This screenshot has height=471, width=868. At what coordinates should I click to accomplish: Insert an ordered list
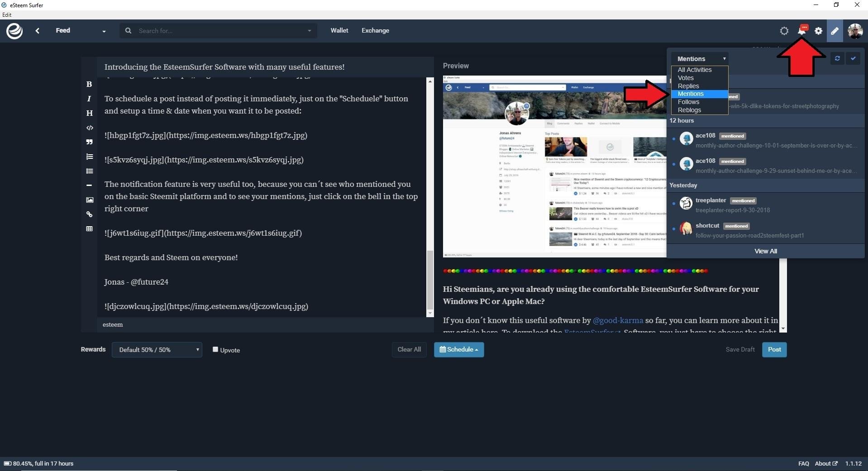click(x=89, y=157)
